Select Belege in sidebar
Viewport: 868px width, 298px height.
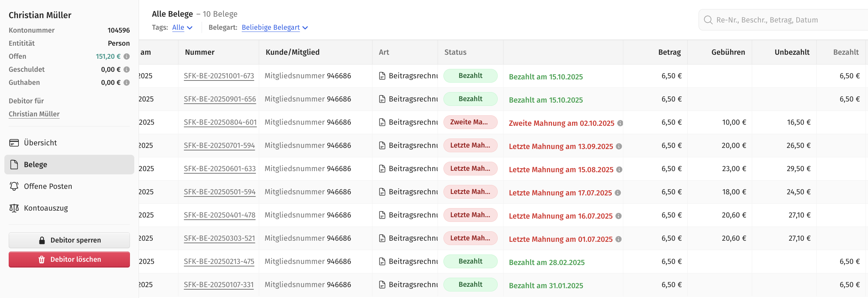[35, 165]
